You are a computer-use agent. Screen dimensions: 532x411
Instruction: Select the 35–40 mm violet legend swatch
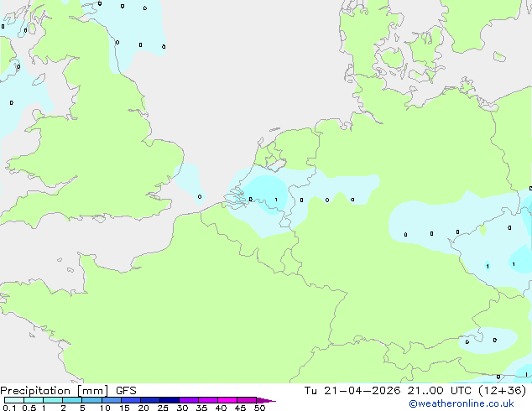[208, 400]
